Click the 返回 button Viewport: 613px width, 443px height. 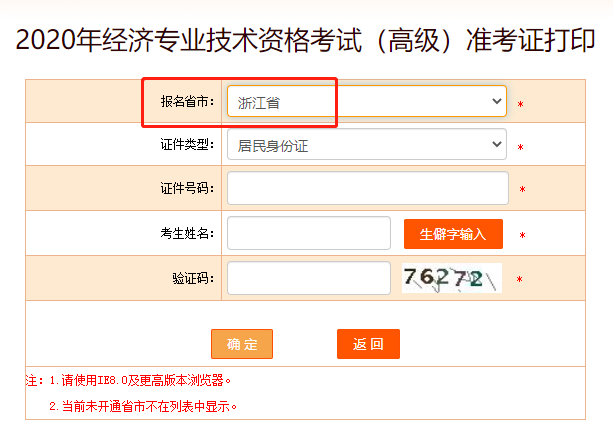pos(368,344)
